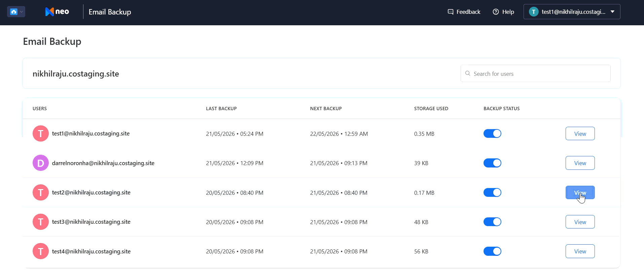This screenshot has height=275, width=644.
Task: Switch off backup for test3@nikhilraju.costaging.site
Action: (x=492, y=222)
